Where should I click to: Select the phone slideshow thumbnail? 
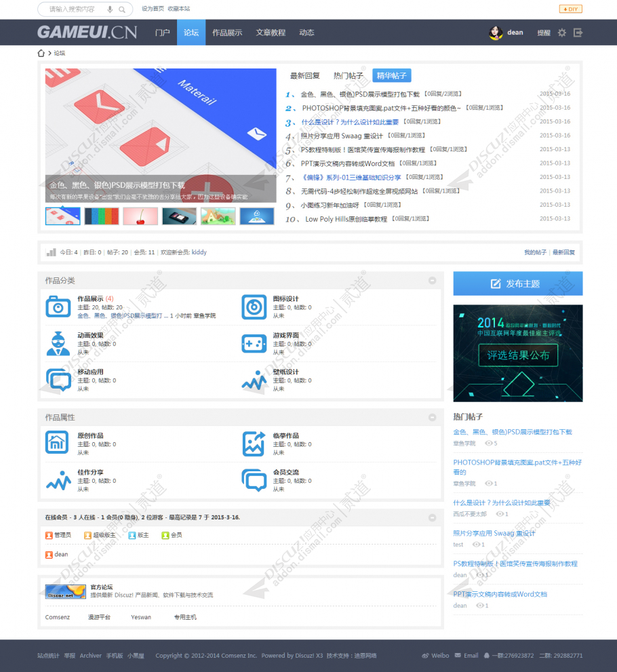pyautogui.click(x=179, y=216)
